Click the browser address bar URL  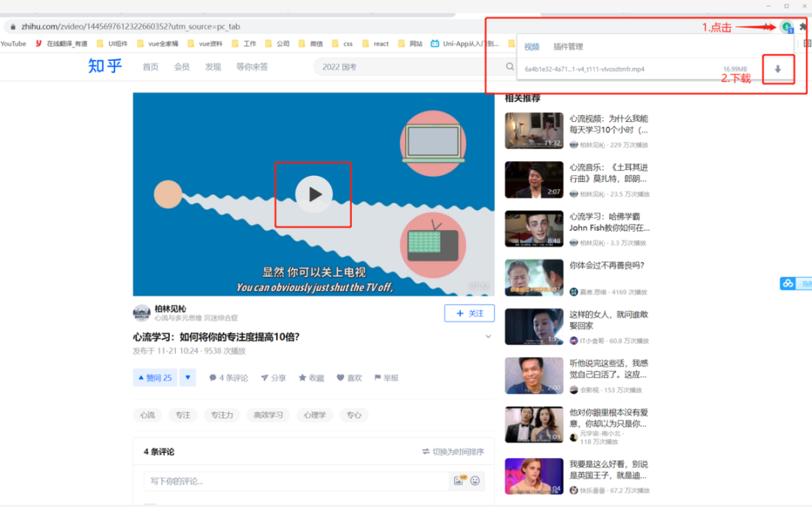131,26
